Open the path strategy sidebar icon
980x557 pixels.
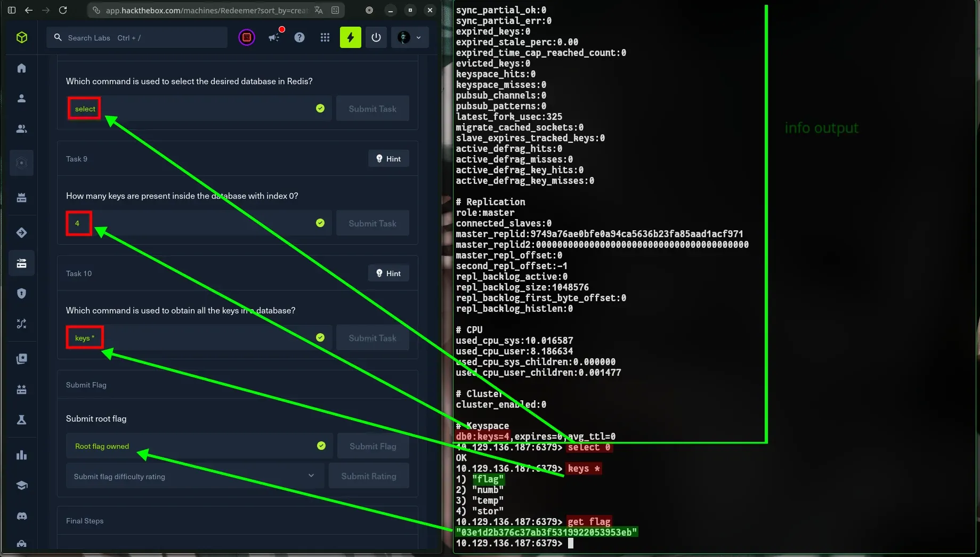(21, 324)
